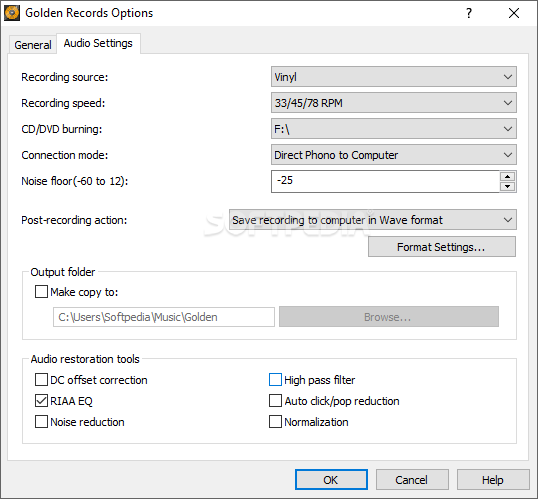Click the "Connection mode:" label
This screenshot has height=499, width=538.
(65, 155)
